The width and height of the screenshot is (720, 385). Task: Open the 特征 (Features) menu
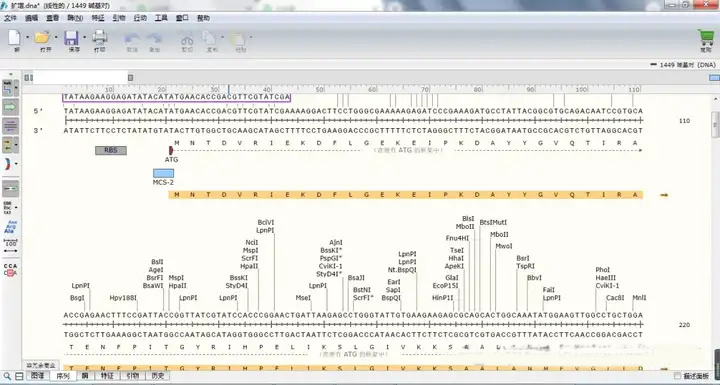pyautogui.click(x=98, y=18)
